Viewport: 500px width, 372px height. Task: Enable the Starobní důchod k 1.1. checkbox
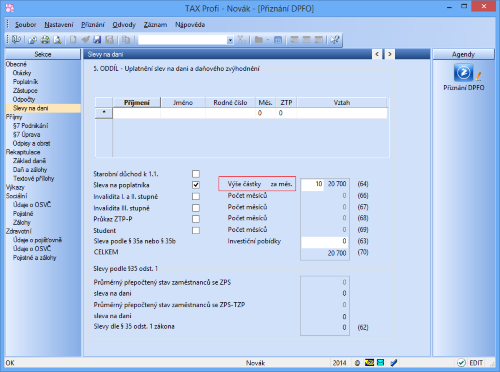click(196, 174)
